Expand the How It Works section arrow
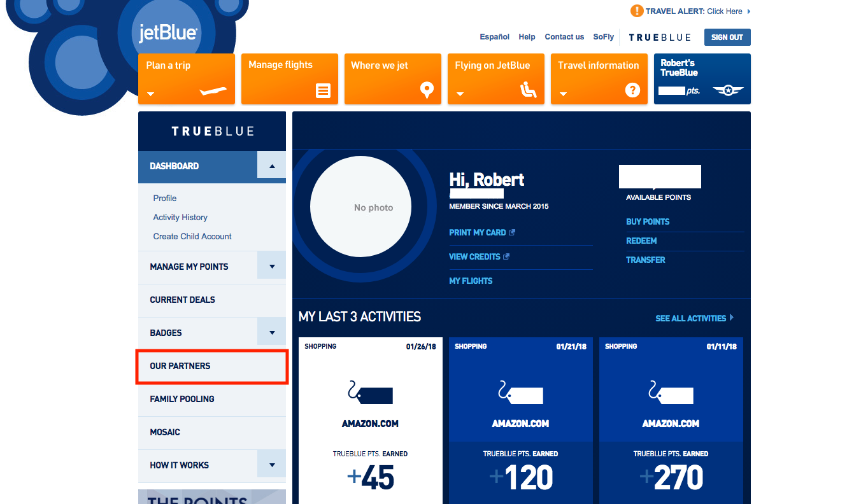Screen dimensions: 847x504 (x=272, y=465)
